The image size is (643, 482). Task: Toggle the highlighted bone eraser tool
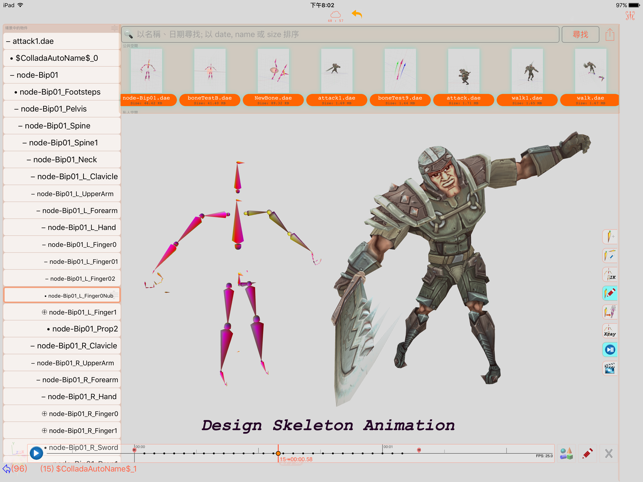coord(609,293)
